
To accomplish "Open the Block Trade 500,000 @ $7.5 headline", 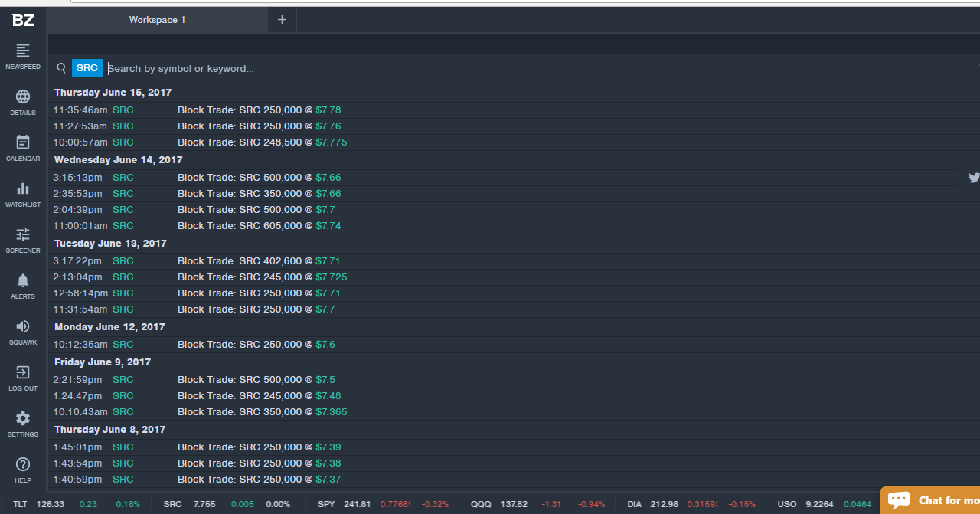I will click(256, 380).
